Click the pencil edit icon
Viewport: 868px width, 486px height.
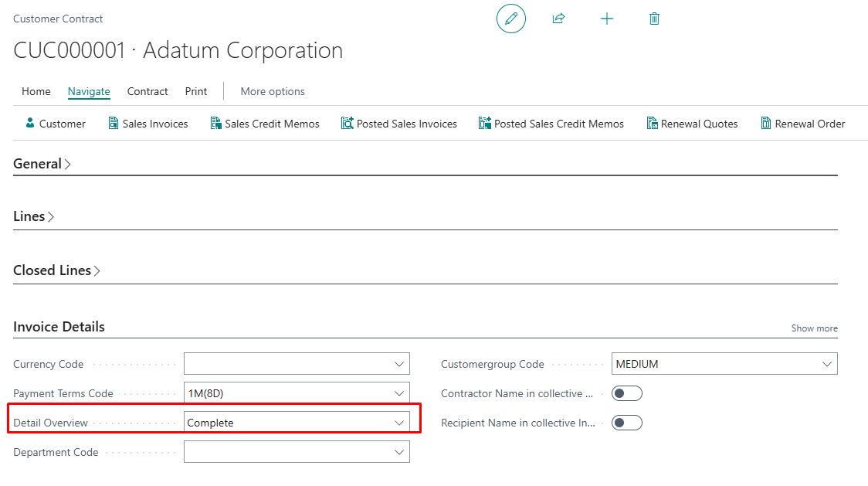[x=510, y=19]
